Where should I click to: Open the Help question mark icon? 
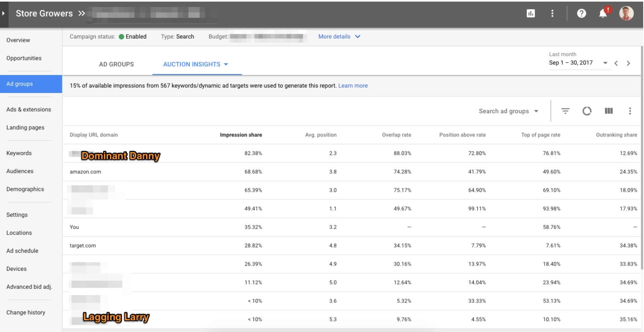pos(581,13)
